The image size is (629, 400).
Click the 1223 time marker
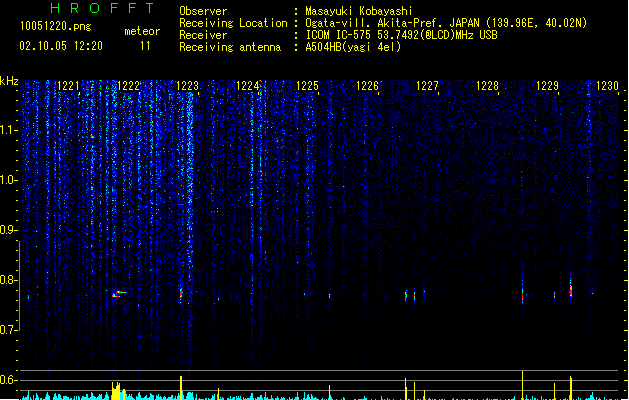(188, 86)
